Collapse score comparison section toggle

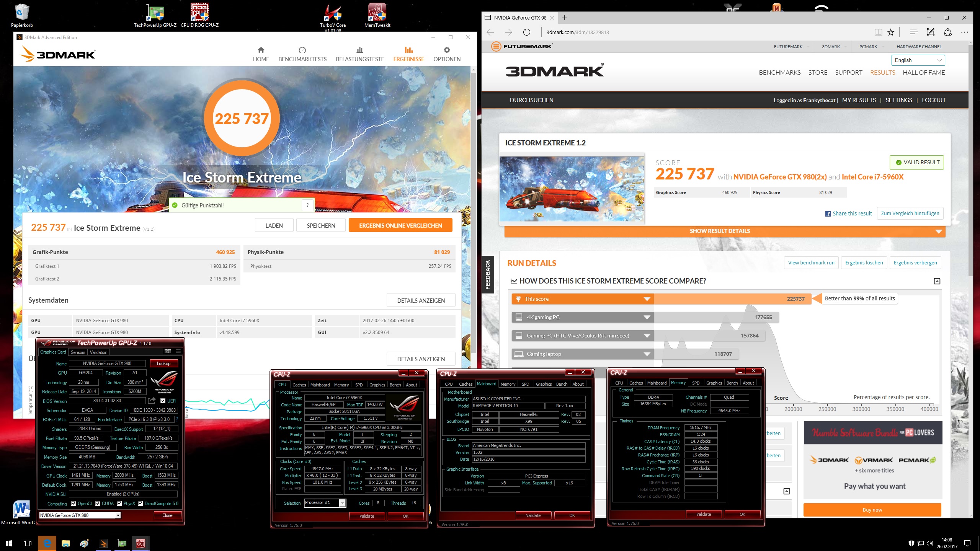coord(937,281)
